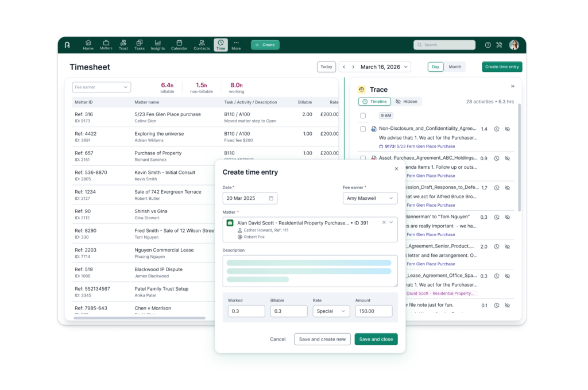Clear the selected matter with the X icon
Screen dimensions: 588x390
tap(384, 222)
